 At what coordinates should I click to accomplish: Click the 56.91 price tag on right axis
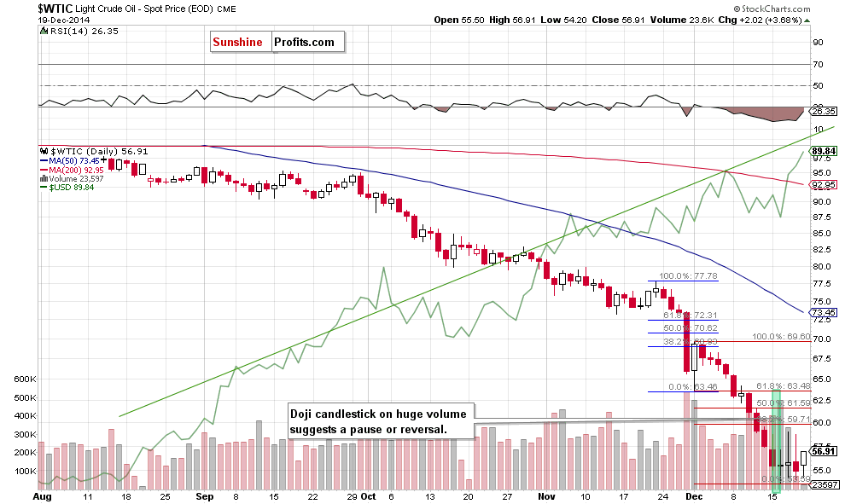click(824, 451)
